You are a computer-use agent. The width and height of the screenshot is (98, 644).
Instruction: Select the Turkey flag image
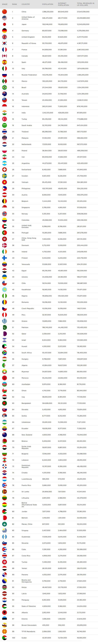point(4,119)
